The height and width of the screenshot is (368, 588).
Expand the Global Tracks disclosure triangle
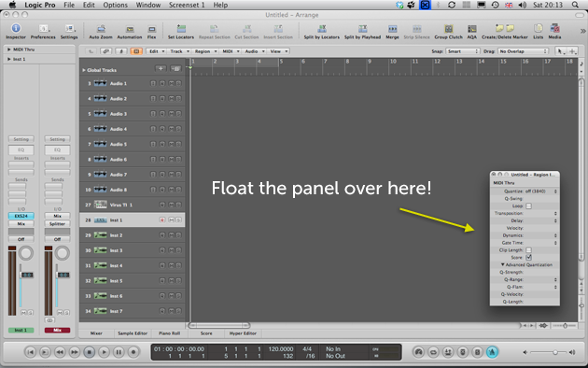pyautogui.click(x=84, y=70)
